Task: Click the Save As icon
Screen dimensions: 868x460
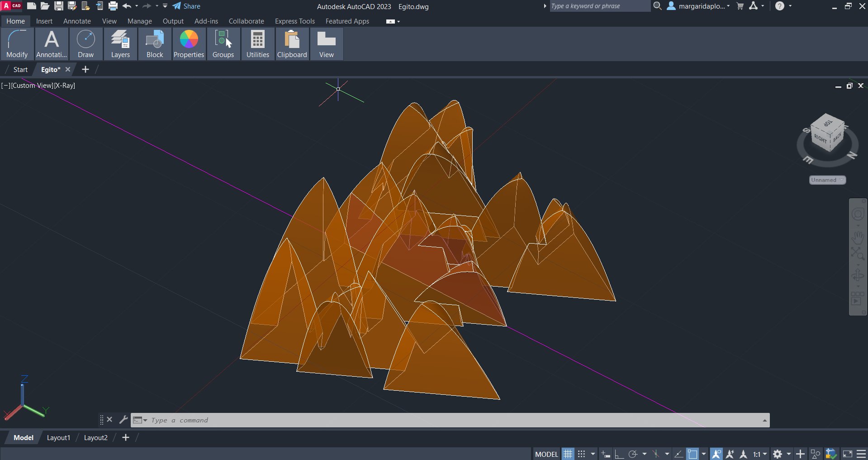Action: point(72,6)
